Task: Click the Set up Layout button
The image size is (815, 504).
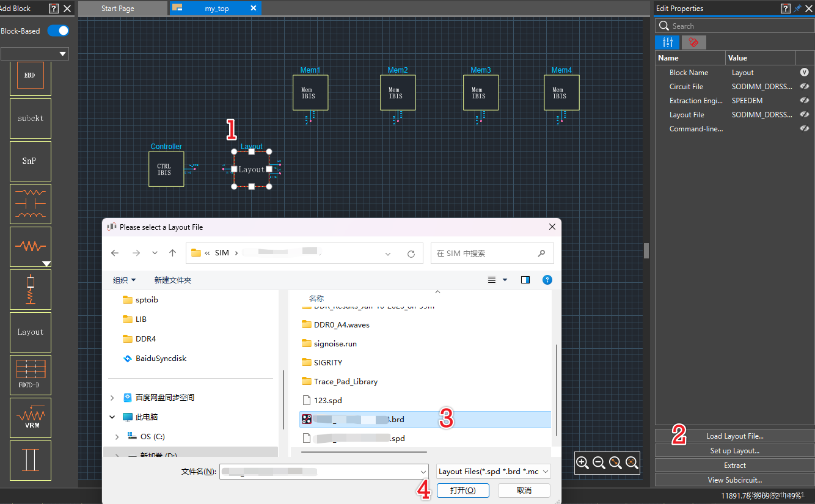Action: tap(735, 451)
